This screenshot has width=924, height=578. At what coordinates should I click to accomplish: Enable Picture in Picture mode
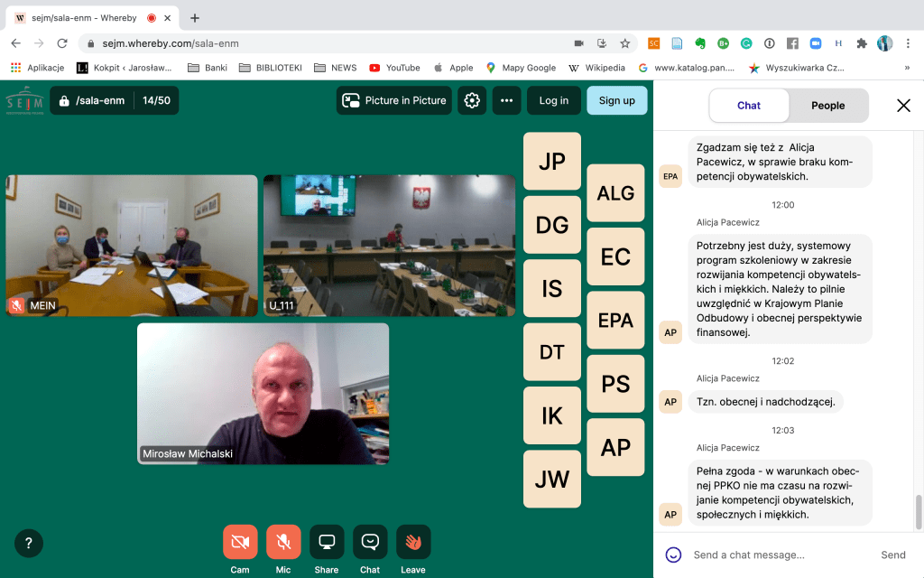394,100
